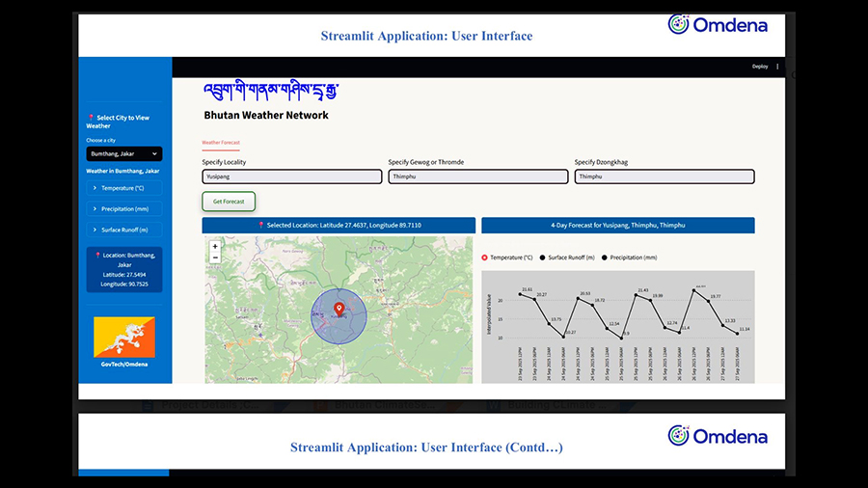Image resolution: width=868 pixels, height=488 pixels.
Task: Click the red location pin on map
Action: [x=339, y=308]
